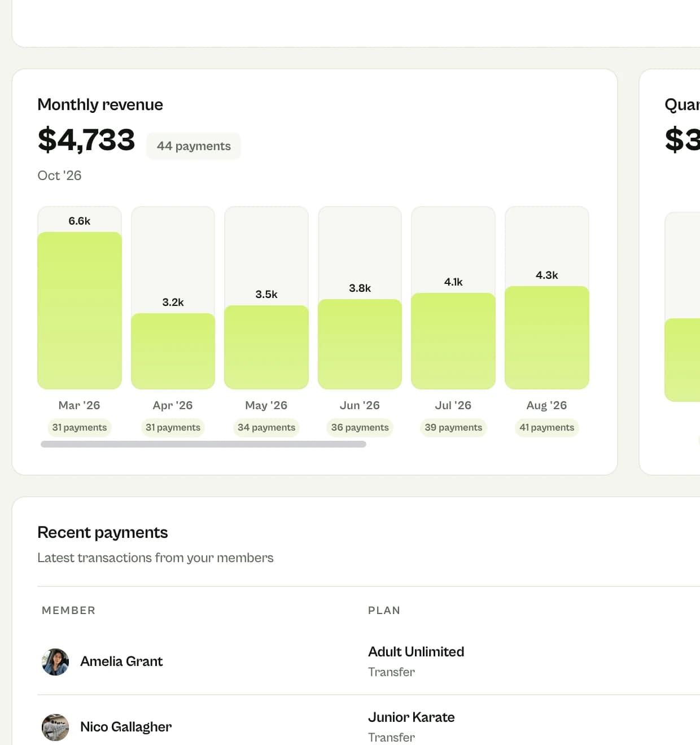Click the 39 payments badge
Viewport: 700px width, 745px height.
pos(453,427)
